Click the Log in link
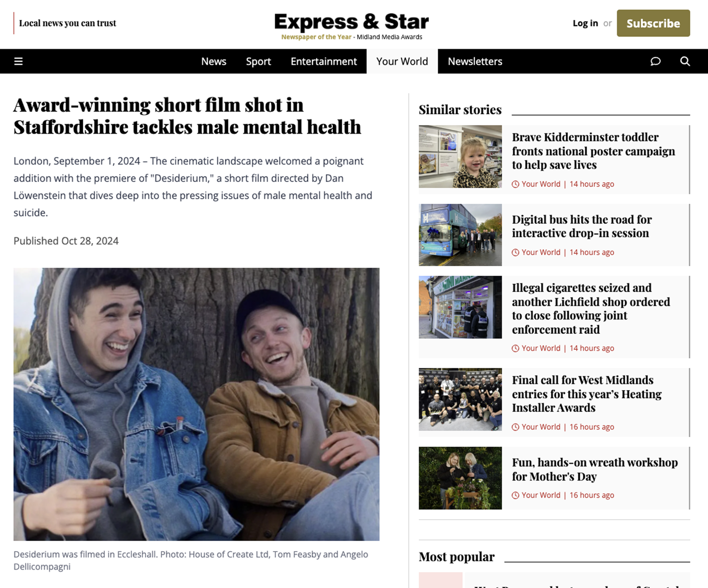The height and width of the screenshot is (588, 708). tap(585, 23)
